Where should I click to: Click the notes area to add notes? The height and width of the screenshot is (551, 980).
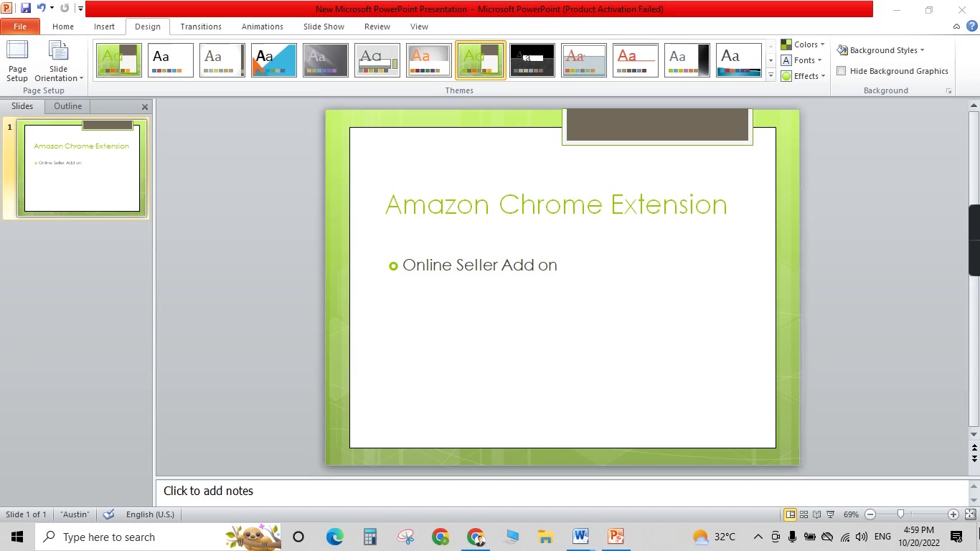point(562,491)
